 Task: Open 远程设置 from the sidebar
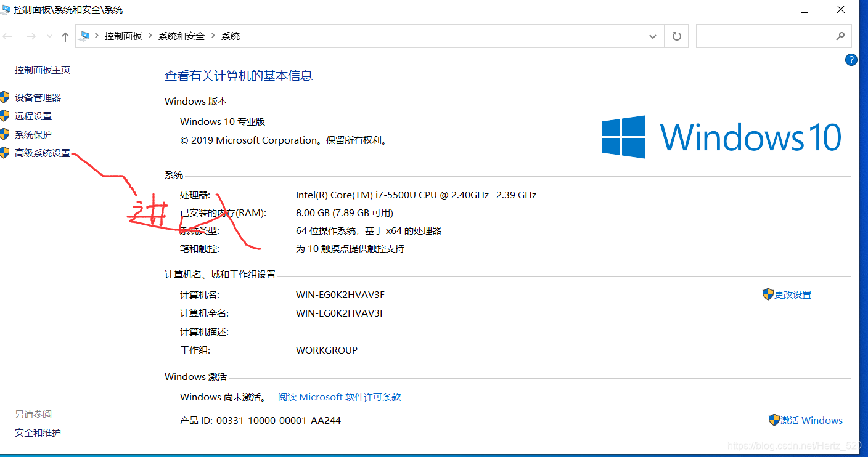point(33,116)
